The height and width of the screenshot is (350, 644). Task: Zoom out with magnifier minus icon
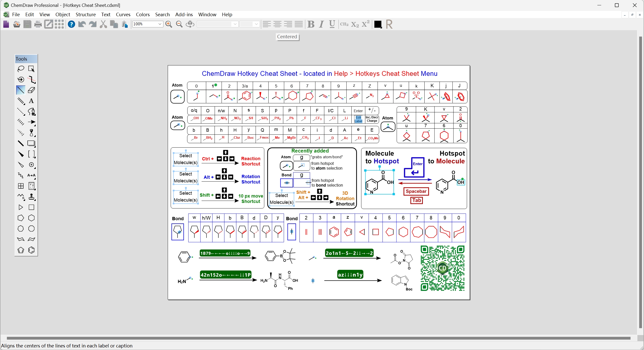pos(179,24)
